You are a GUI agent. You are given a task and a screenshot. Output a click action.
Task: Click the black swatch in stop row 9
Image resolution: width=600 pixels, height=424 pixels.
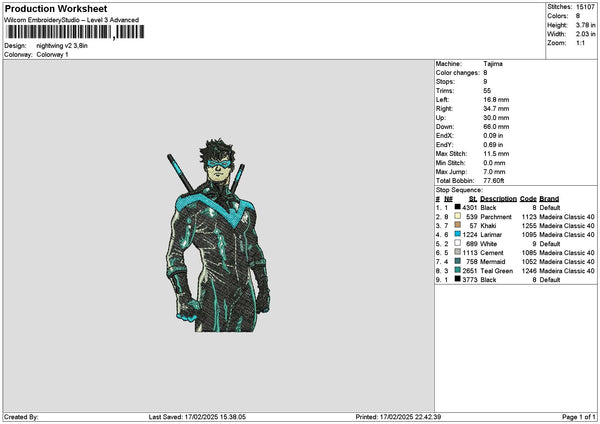coord(457,279)
